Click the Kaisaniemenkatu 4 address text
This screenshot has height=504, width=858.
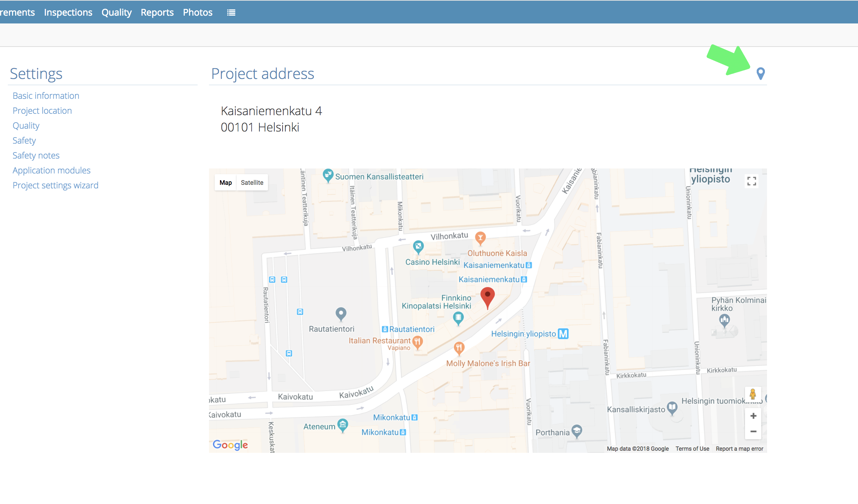(271, 111)
